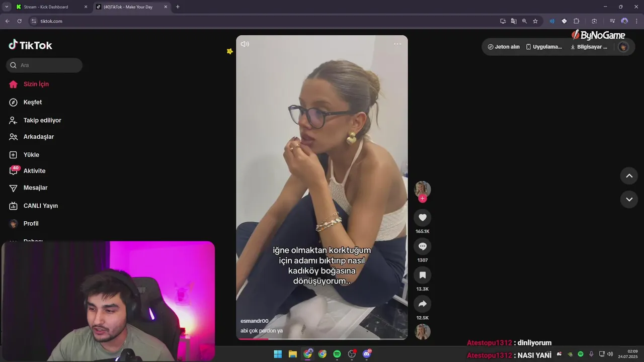Viewport: 644px width, 362px height.
Task: Open the Yükle upload page
Action: click(x=24, y=155)
